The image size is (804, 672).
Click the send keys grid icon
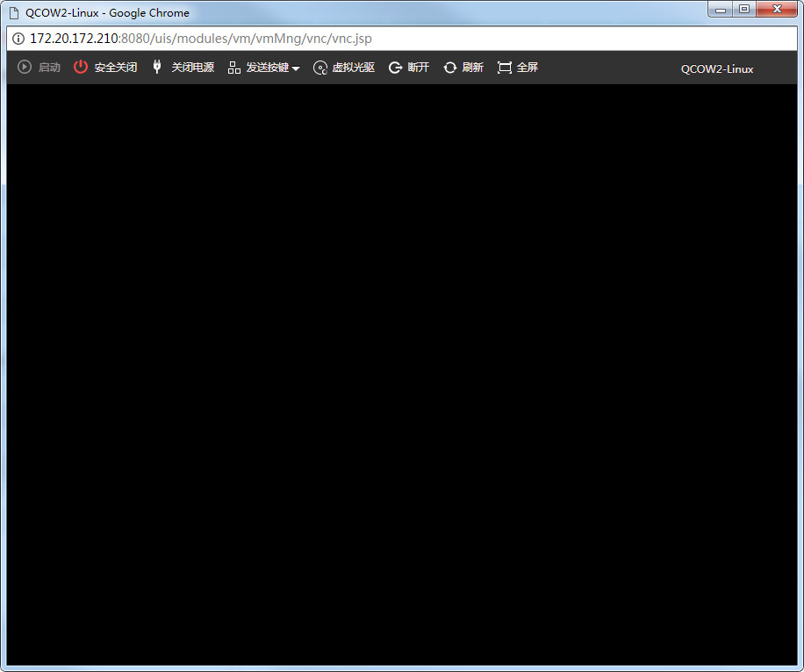(x=233, y=68)
